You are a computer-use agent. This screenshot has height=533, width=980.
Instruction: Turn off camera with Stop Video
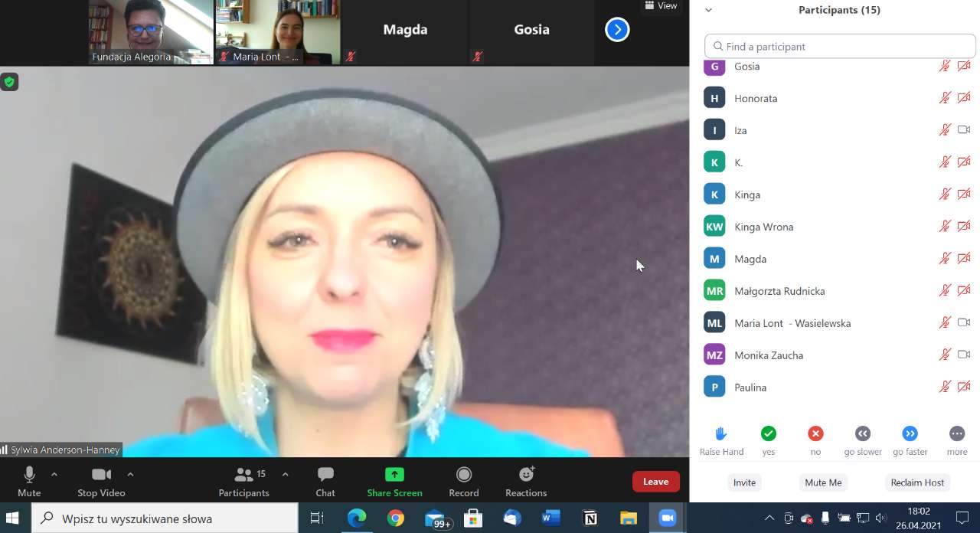(101, 482)
